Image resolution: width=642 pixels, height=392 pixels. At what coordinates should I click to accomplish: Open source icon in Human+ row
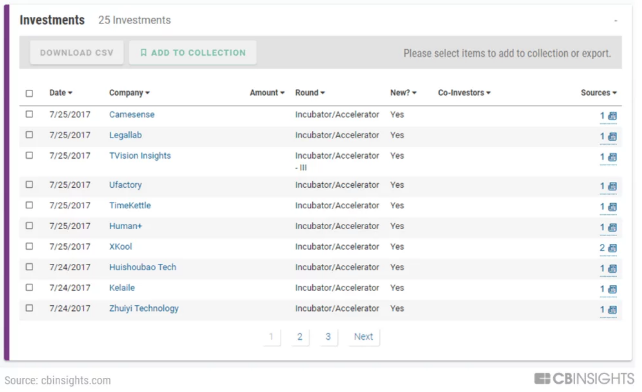tap(613, 227)
